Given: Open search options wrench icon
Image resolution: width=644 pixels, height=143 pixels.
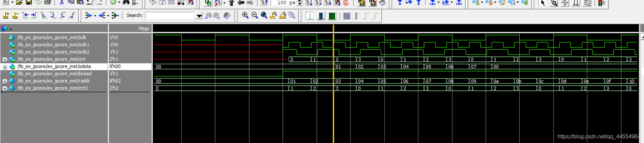Looking at the screenshot, I should point(227,15).
